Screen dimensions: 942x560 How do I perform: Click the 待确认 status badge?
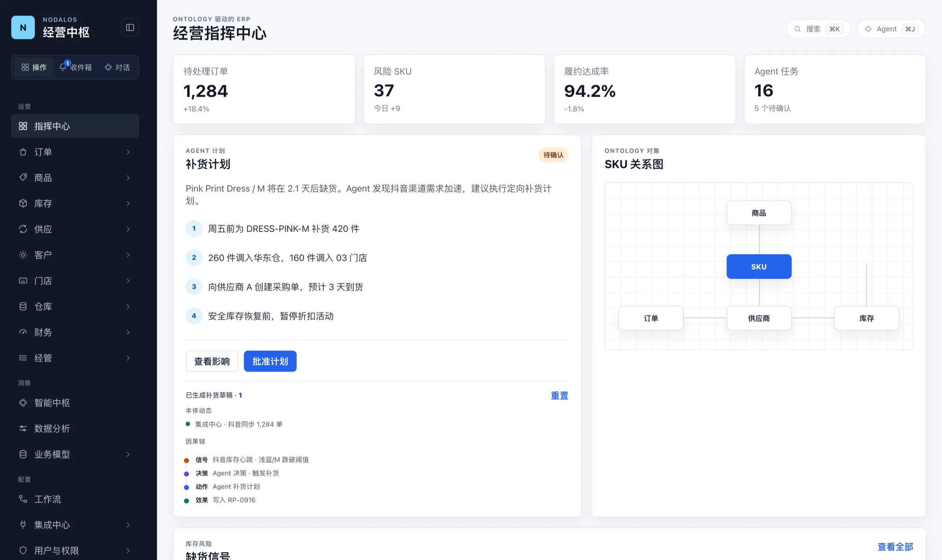point(553,155)
